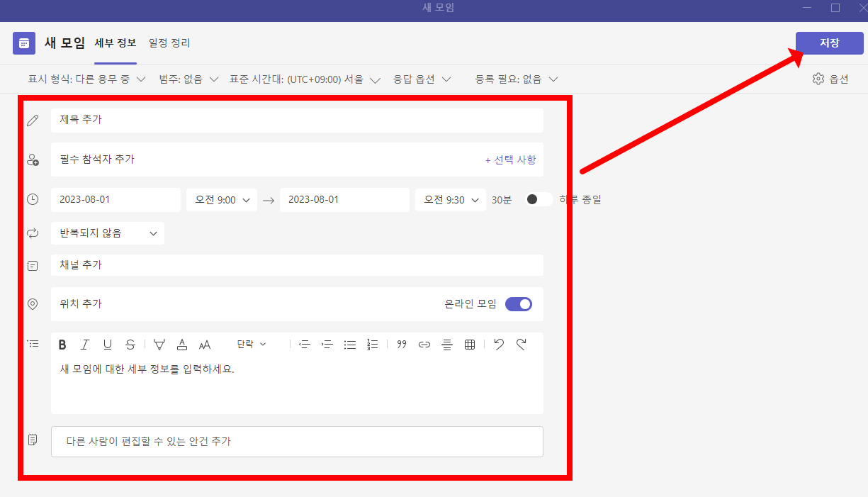Click the meeting details text area
The image size is (868, 497).
pos(297,385)
